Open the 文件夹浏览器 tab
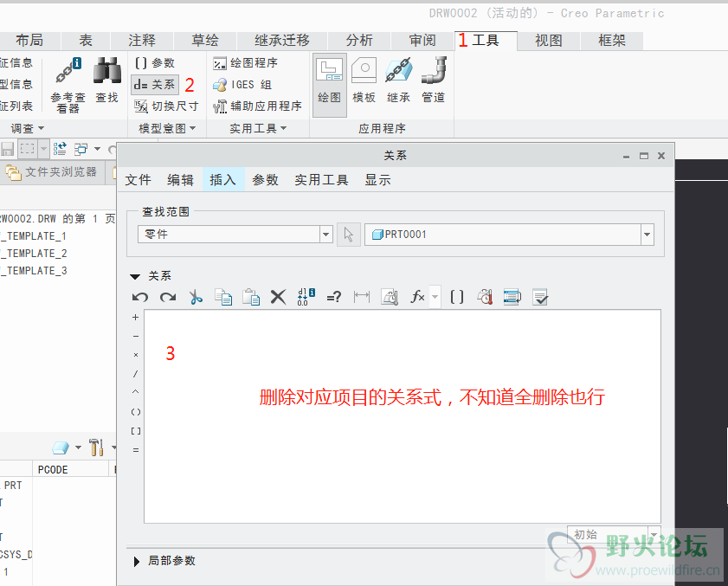728x586 pixels. tap(52, 172)
